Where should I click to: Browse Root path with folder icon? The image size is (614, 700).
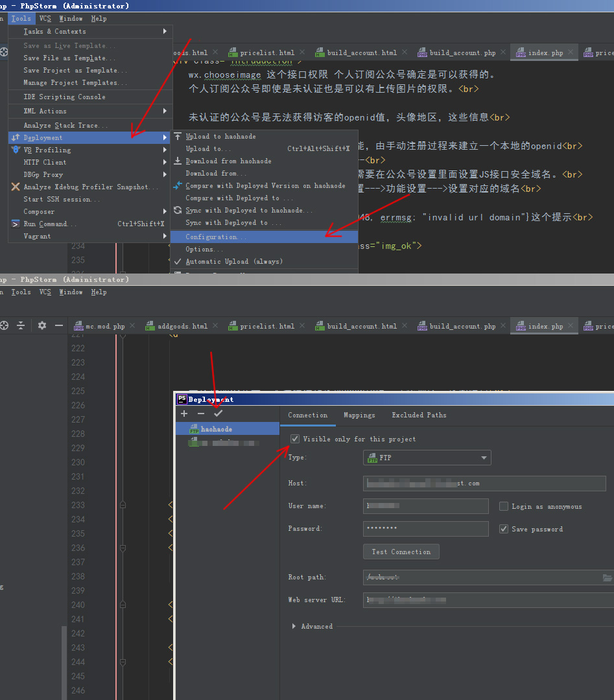coord(607,577)
